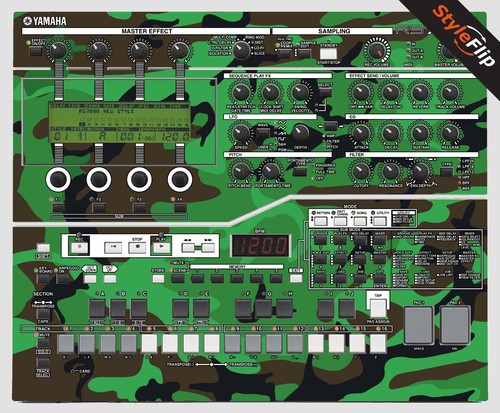Click the EG SUSTAIN knob

420,133
